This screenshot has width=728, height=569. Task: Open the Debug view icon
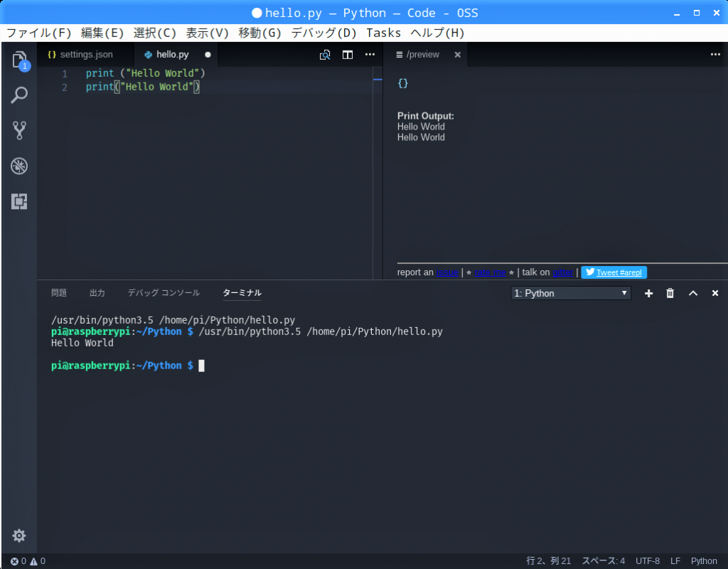tap(19, 166)
